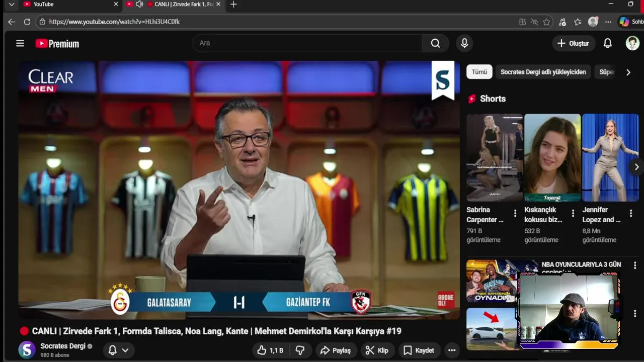Image resolution: width=644 pixels, height=362 pixels.
Task: Mute tab using the speaker icon
Action: [139, 4]
